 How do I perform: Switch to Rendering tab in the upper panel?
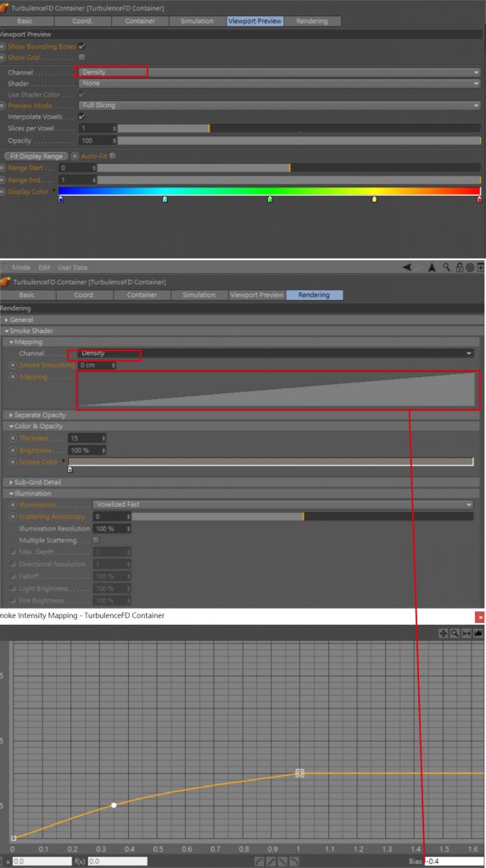[x=312, y=21]
